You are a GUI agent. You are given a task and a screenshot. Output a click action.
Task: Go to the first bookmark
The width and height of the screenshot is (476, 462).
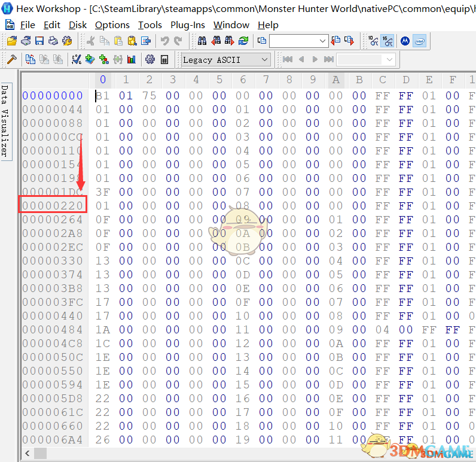click(x=288, y=59)
